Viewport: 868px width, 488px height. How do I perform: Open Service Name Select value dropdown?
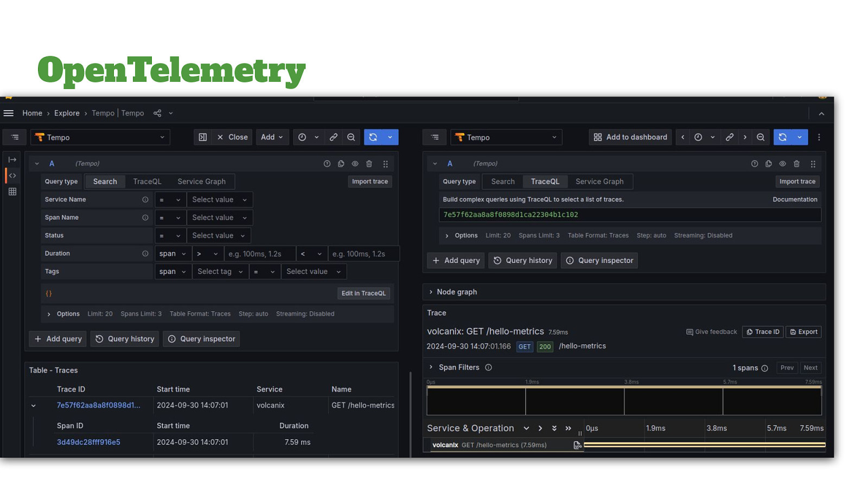(220, 200)
